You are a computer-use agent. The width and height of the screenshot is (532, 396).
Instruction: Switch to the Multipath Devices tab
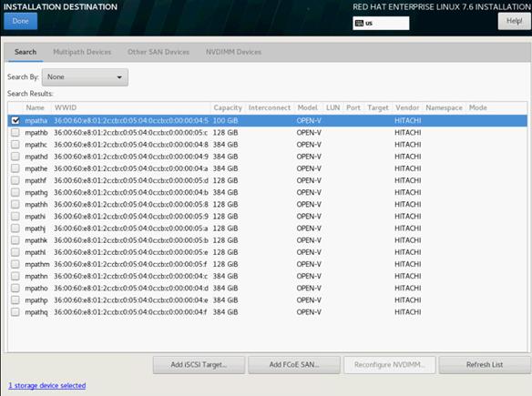pos(82,52)
